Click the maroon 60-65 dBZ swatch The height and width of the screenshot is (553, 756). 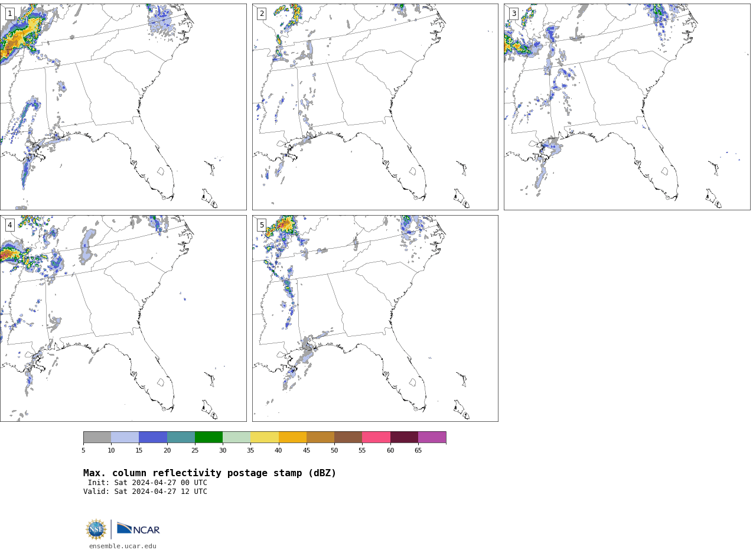point(404,437)
